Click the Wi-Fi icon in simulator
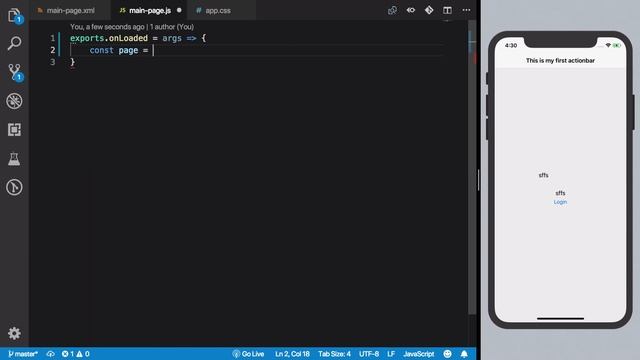 (608, 45)
